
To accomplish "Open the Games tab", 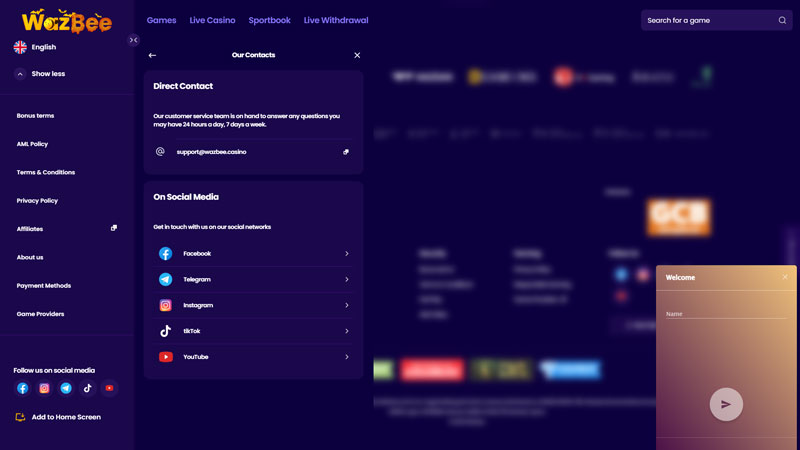I will tap(161, 20).
